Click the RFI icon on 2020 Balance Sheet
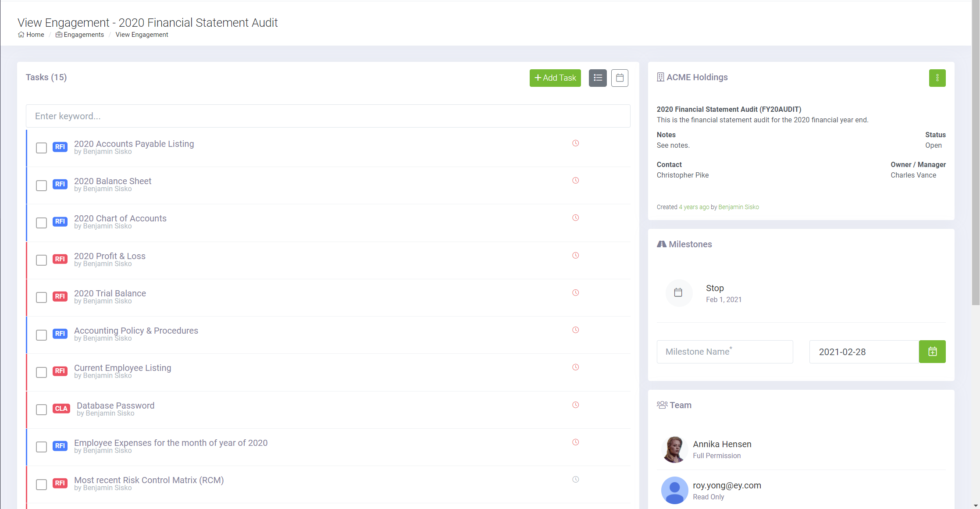Image resolution: width=980 pixels, height=509 pixels. pyautogui.click(x=60, y=184)
